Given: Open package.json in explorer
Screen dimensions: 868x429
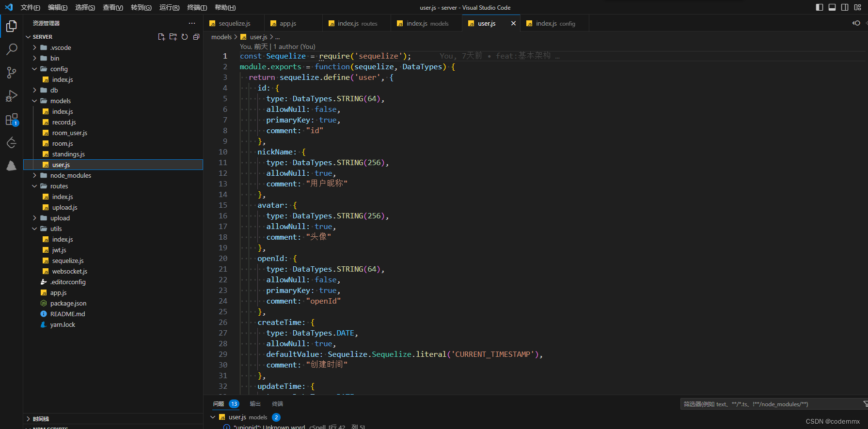Looking at the screenshot, I should pyautogui.click(x=68, y=303).
